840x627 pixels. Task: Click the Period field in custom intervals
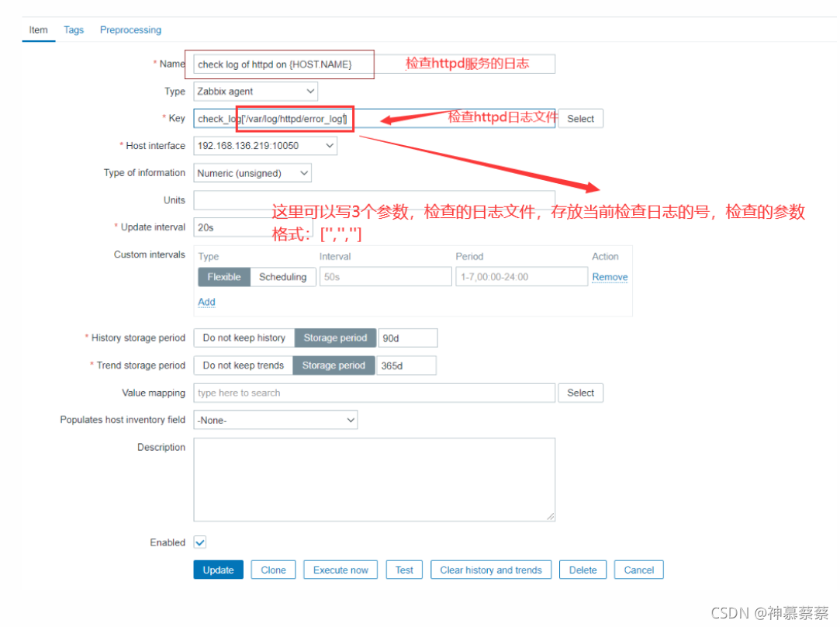tap(521, 277)
